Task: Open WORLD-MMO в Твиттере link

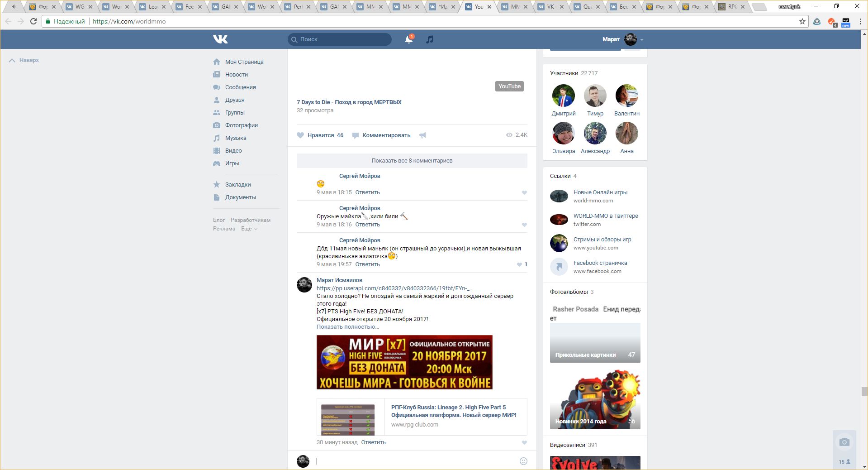Action: pos(606,216)
